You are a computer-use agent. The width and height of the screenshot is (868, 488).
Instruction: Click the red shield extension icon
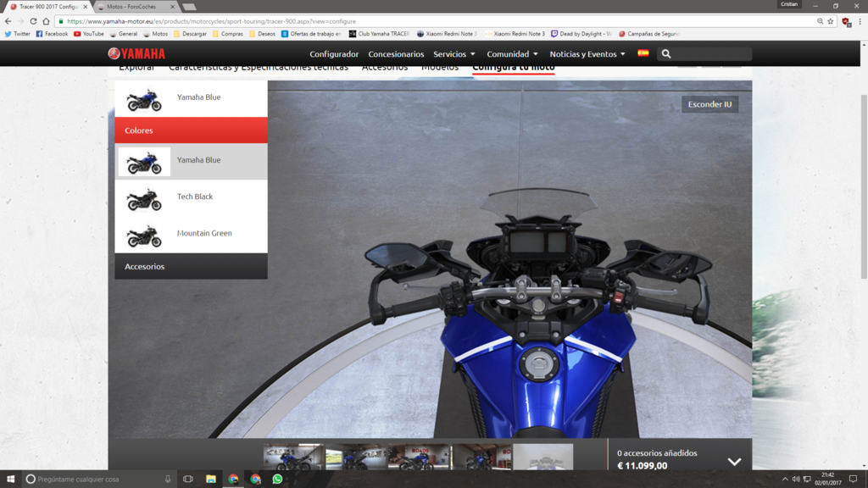tap(846, 21)
